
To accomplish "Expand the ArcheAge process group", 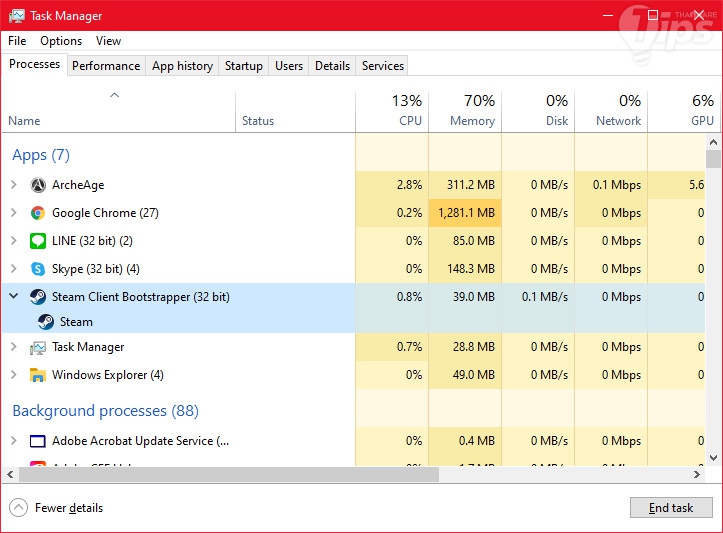I will [14, 185].
